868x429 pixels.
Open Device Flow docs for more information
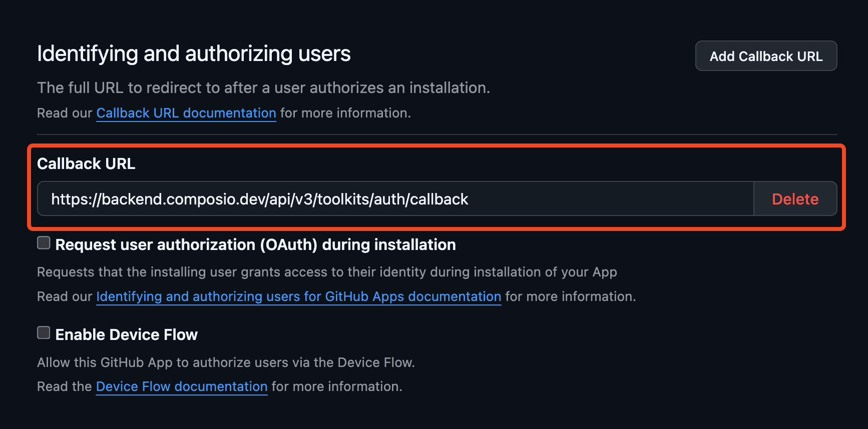(181, 386)
